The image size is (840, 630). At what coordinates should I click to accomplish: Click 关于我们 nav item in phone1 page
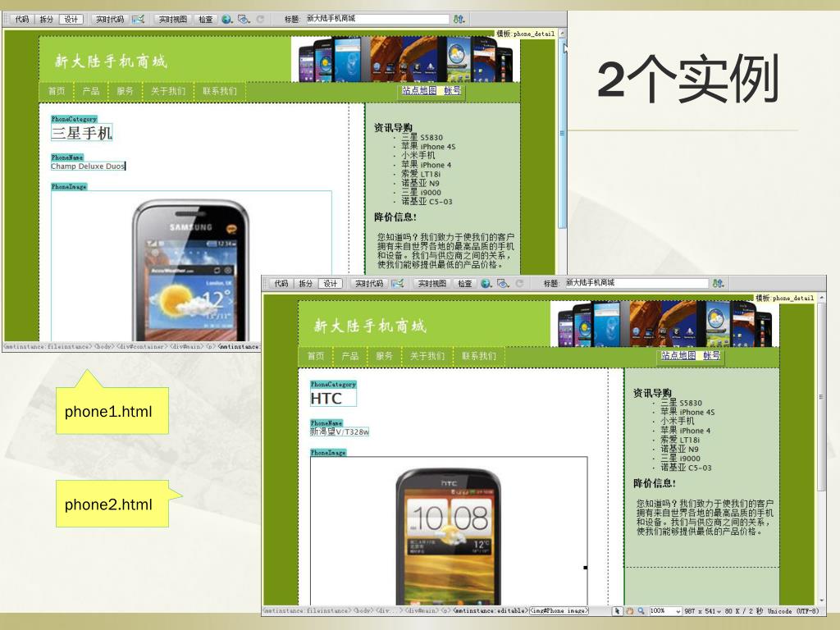(x=167, y=91)
